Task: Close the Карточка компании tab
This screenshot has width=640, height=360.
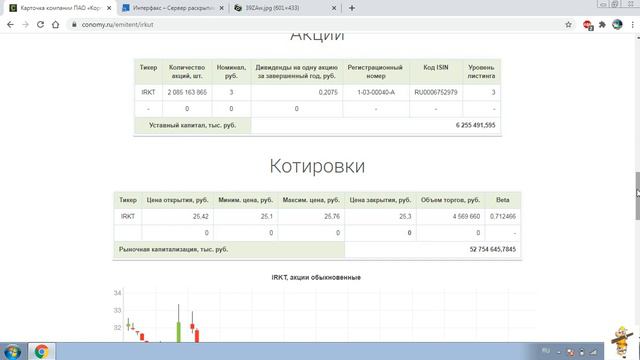Action: coord(109,8)
